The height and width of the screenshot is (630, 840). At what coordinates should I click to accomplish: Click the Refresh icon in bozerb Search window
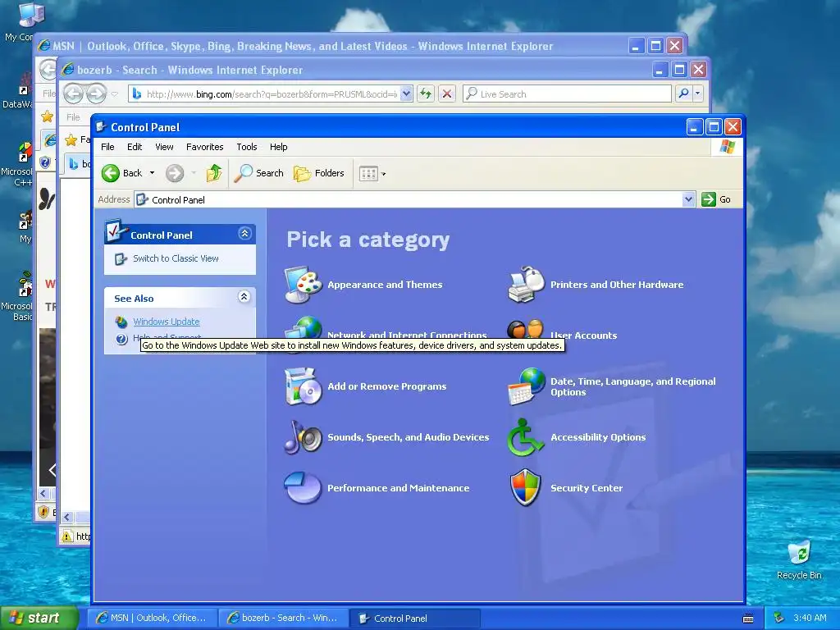tap(426, 94)
